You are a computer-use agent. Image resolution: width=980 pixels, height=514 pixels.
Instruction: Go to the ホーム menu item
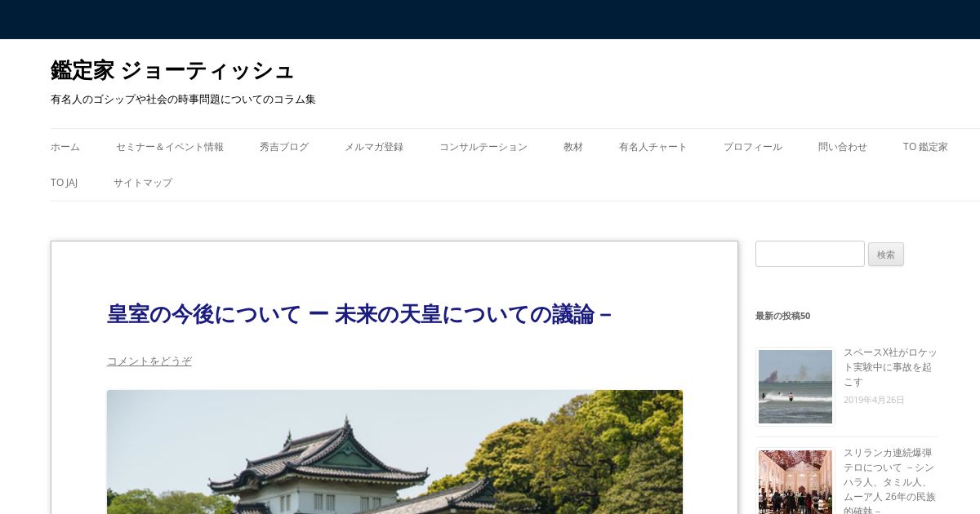click(65, 147)
